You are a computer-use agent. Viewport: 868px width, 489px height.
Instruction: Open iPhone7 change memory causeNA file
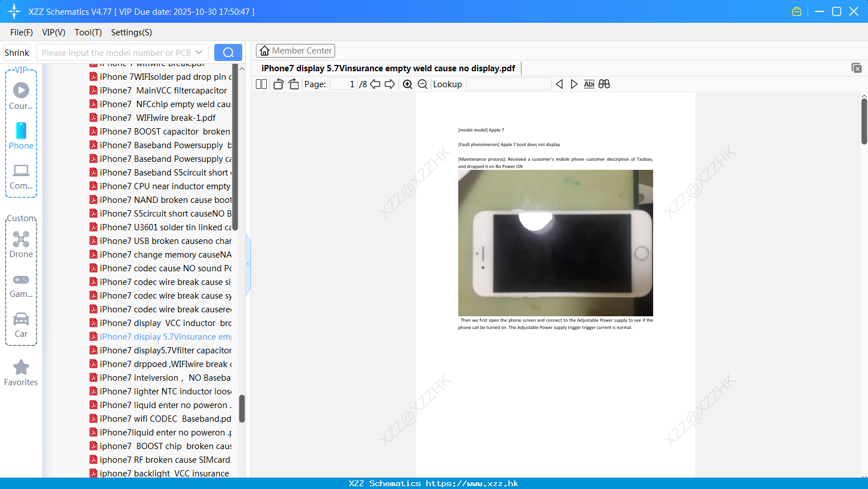[161, 255]
